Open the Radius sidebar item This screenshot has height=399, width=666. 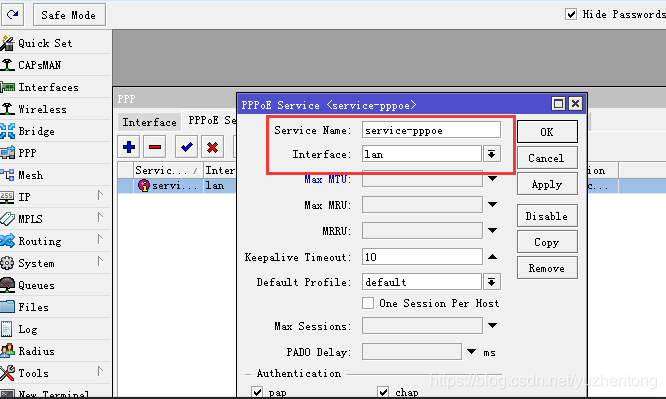click(36, 351)
